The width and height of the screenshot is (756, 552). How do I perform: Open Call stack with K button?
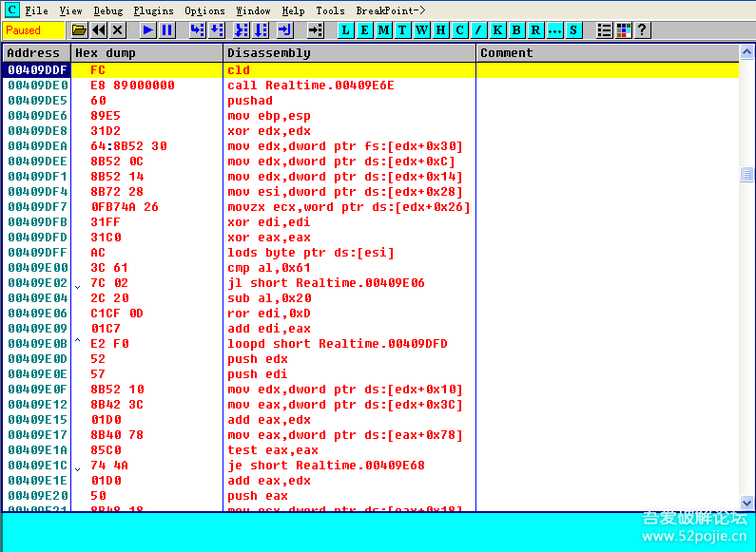[497, 30]
